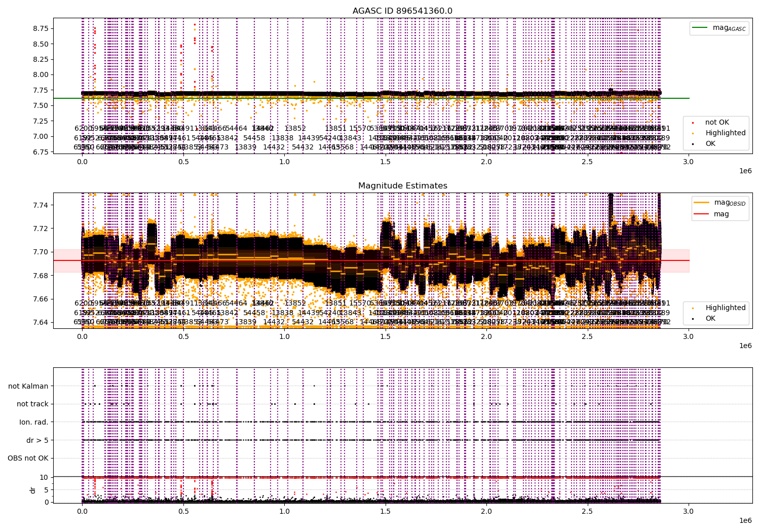Click the "dr" y-axis label
This screenshot has height=532, width=760.
pos(33,490)
